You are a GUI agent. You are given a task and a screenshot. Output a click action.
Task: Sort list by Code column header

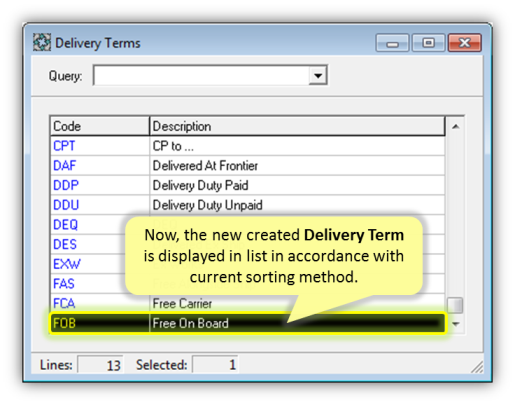tap(99, 126)
